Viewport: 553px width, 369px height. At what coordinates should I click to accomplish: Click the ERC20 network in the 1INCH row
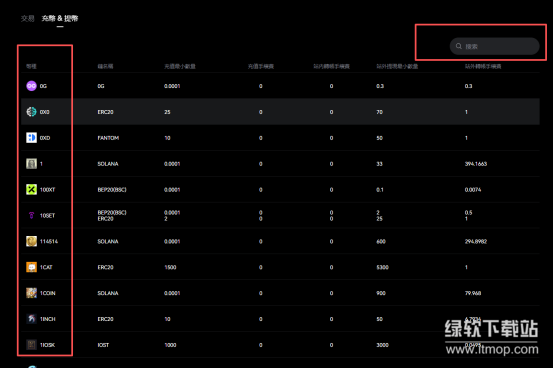pyautogui.click(x=105, y=319)
